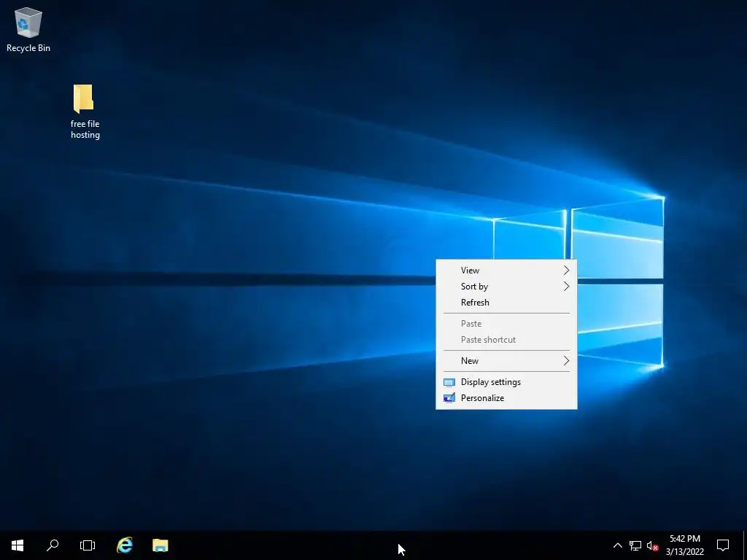Open the clock showing 5:42 PM
This screenshot has width=747, height=560.
[x=684, y=545]
